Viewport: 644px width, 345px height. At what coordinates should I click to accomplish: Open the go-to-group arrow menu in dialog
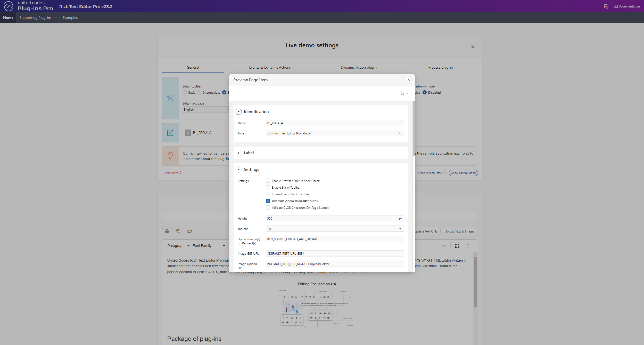[x=404, y=93]
